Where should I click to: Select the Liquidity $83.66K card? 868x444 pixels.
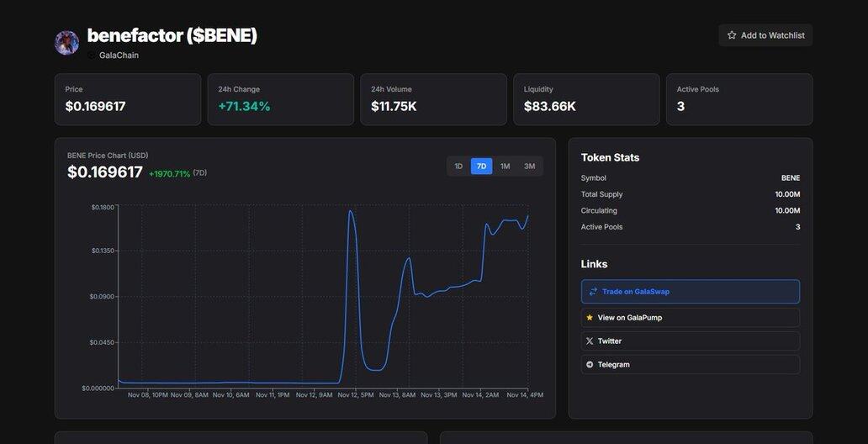tap(586, 99)
